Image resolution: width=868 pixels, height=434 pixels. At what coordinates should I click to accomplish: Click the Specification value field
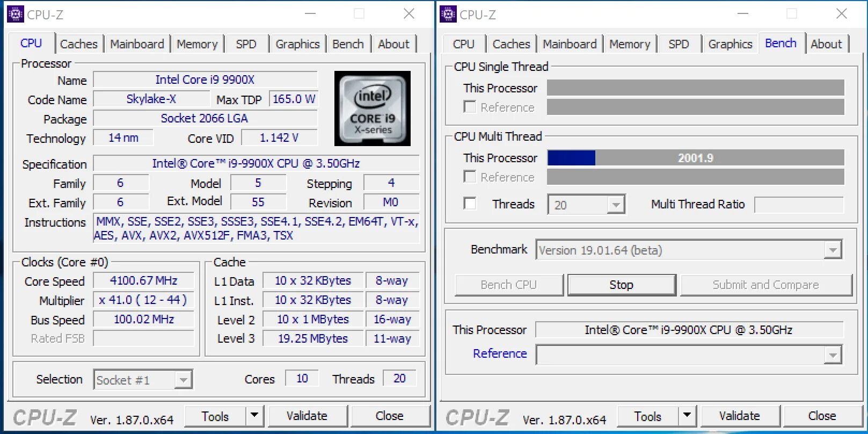(x=257, y=163)
